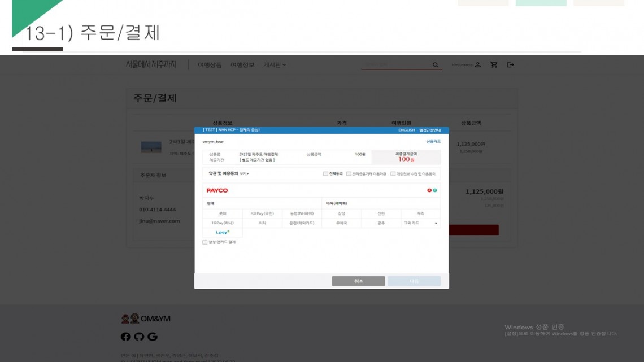This screenshot has height=362, width=644.
Task: Check the 삼성 앱카드 결제 checkbox
Action: (x=205, y=242)
